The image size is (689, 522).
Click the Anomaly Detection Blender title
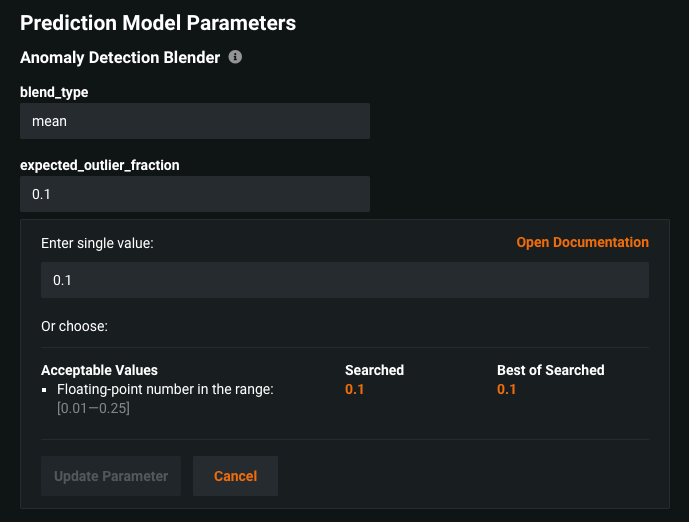coord(120,57)
